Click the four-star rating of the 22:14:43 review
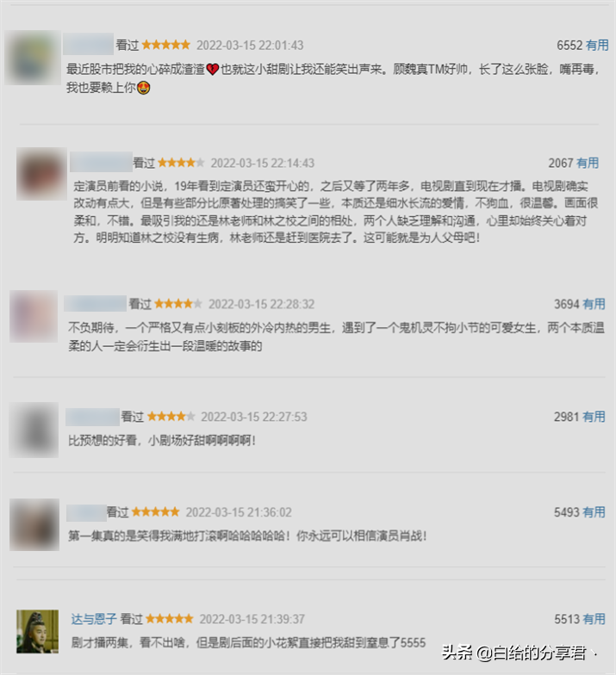This screenshot has height=675, width=616. click(181, 163)
